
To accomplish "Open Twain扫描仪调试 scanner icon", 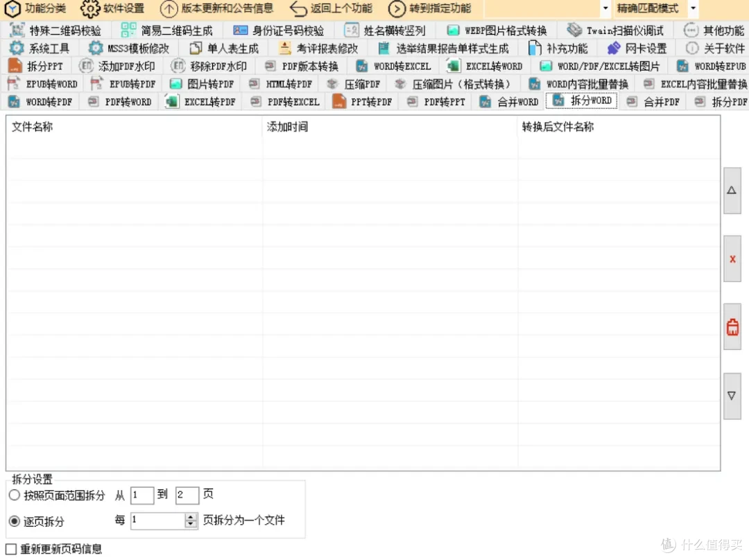I will [x=575, y=30].
